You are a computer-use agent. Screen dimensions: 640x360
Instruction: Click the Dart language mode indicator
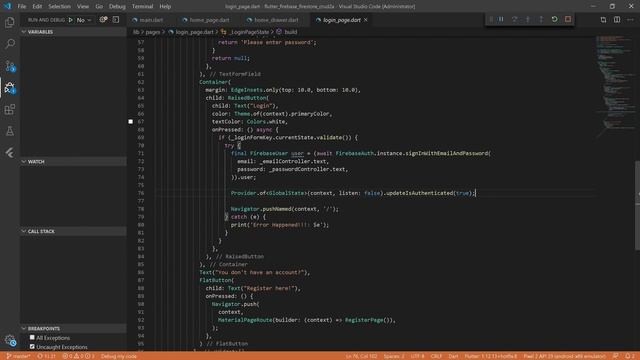(453, 356)
